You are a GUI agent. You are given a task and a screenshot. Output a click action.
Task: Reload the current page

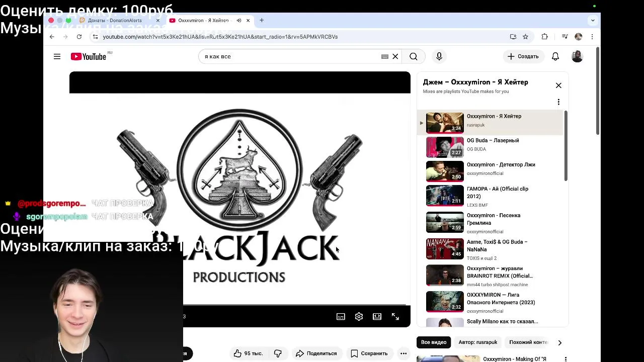tap(79, 37)
